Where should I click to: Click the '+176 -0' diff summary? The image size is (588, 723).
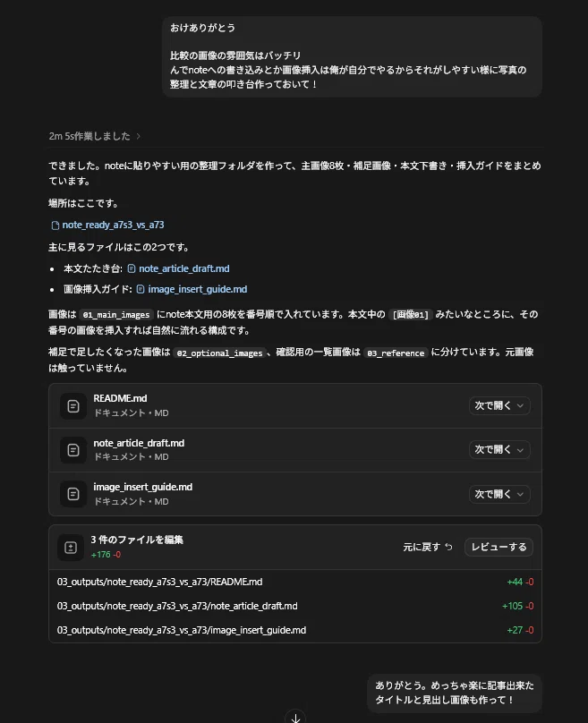106,555
